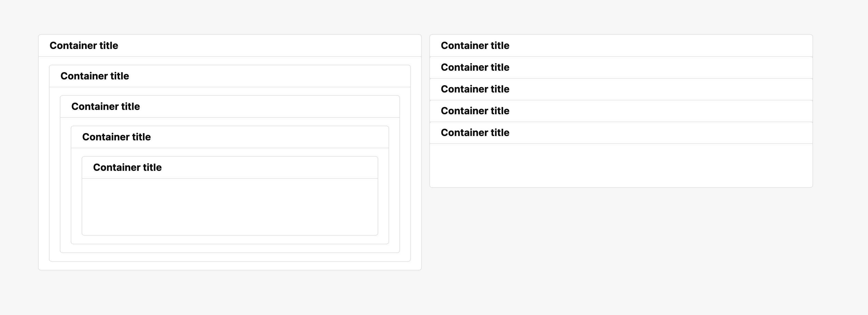868x315 pixels.
Task: Click first "Container title" in stacked right panel
Action: coord(475,45)
